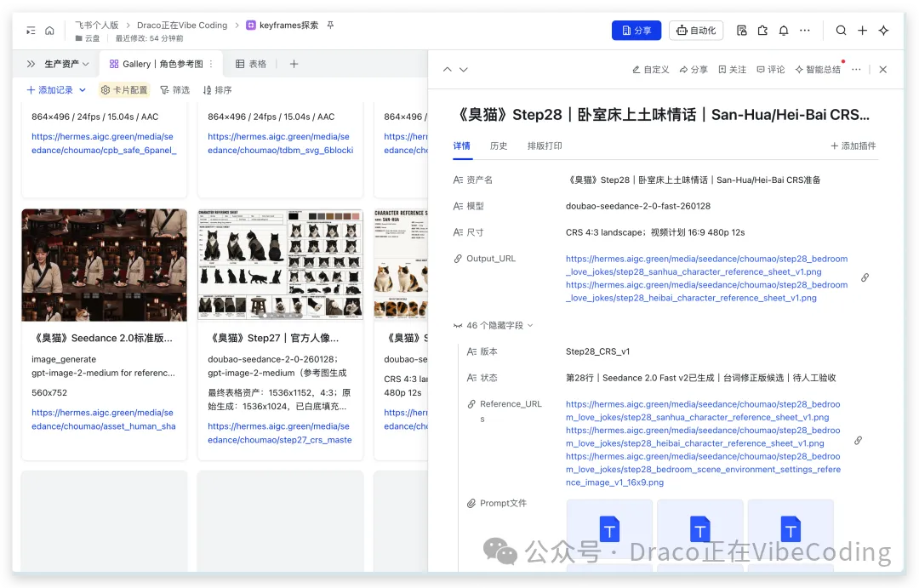Viewport: 919px width, 588px height.
Task: Open the tdbm_svg_6blocki media link
Action: tap(280, 143)
